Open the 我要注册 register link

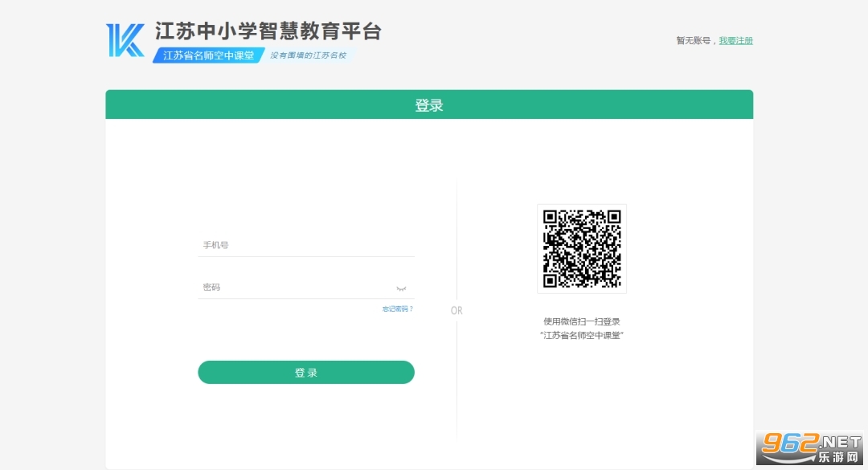pos(735,40)
